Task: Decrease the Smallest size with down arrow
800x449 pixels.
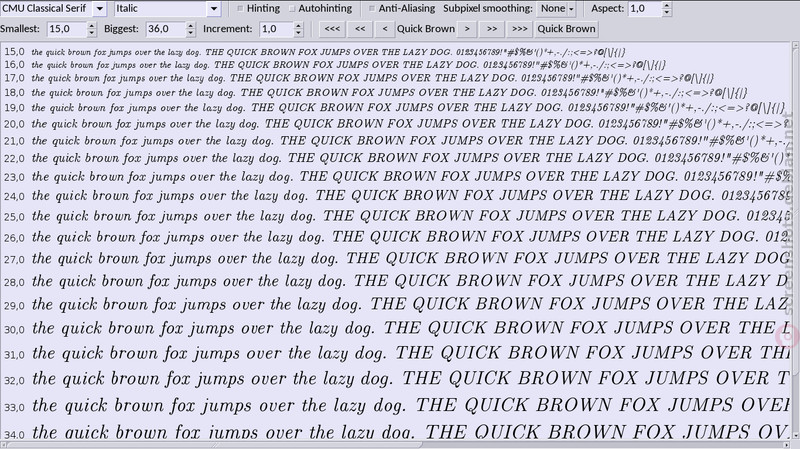Action: [92, 33]
